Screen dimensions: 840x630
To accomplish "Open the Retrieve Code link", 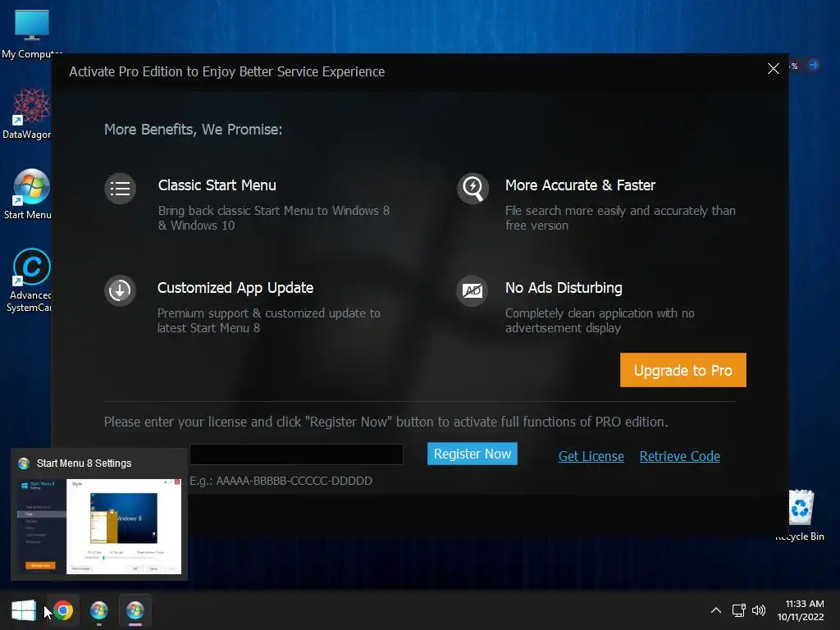I will (679, 456).
